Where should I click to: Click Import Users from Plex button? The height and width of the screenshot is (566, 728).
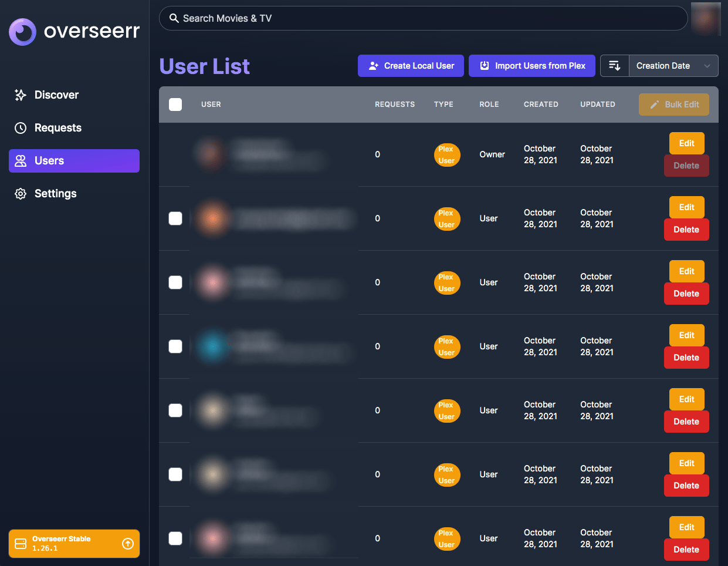(x=532, y=66)
